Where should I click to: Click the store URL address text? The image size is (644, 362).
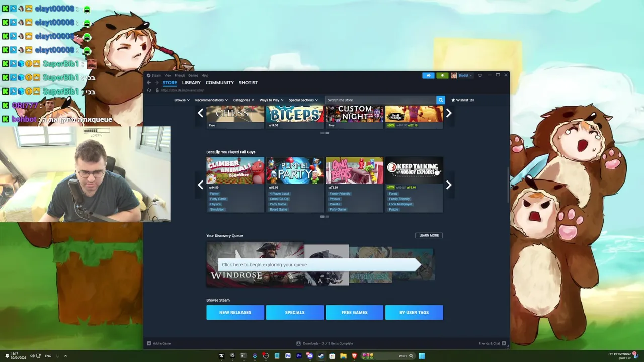[x=182, y=90]
